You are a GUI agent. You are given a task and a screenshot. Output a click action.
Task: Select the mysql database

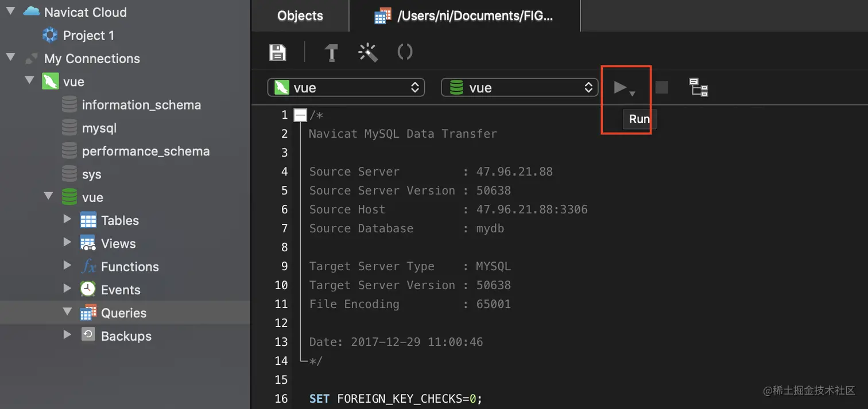pos(99,128)
